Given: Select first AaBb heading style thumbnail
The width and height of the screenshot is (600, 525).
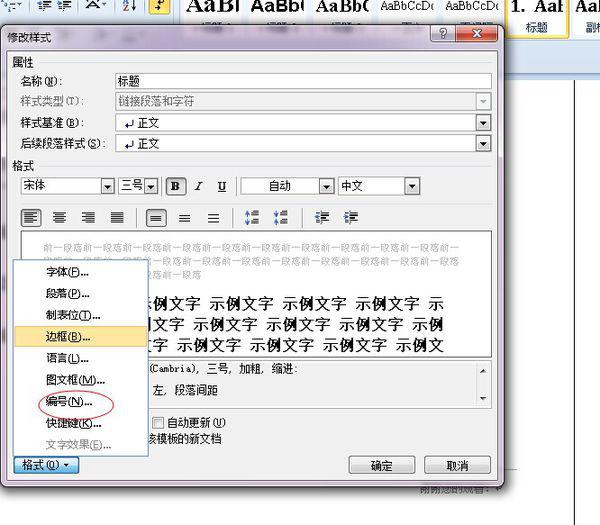Looking at the screenshot, I should (x=213, y=11).
